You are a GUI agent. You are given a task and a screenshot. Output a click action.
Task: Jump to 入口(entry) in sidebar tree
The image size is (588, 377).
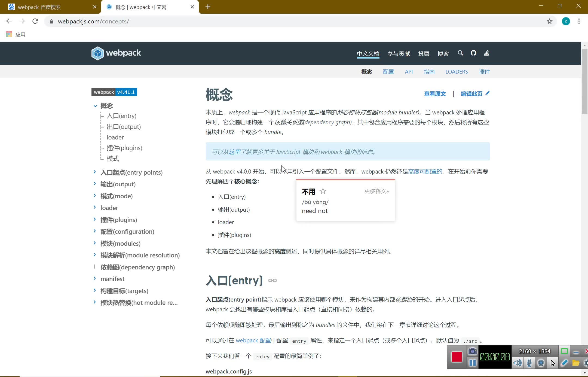click(x=121, y=116)
